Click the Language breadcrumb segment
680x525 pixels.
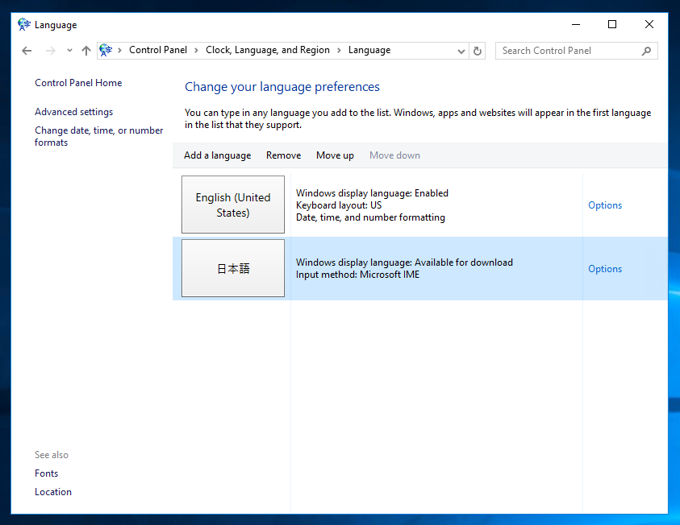click(369, 50)
